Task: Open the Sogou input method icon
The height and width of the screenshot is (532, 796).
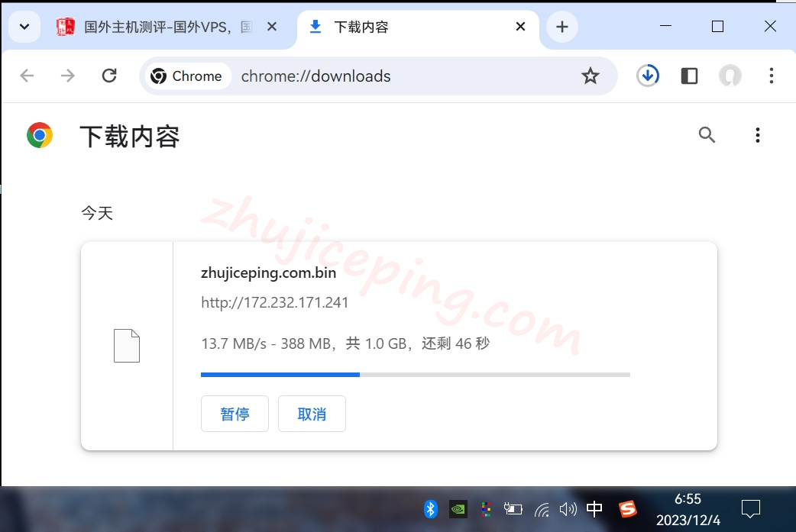Action: 627,508
